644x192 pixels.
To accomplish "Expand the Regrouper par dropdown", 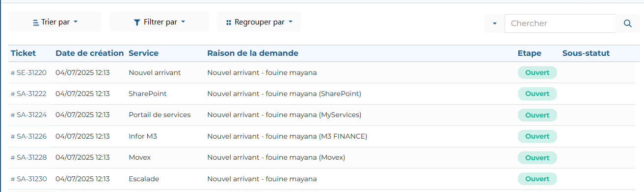I will (x=259, y=22).
